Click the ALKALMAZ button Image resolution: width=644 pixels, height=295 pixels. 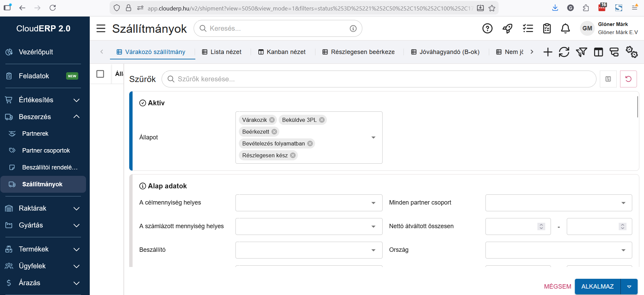click(597, 287)
